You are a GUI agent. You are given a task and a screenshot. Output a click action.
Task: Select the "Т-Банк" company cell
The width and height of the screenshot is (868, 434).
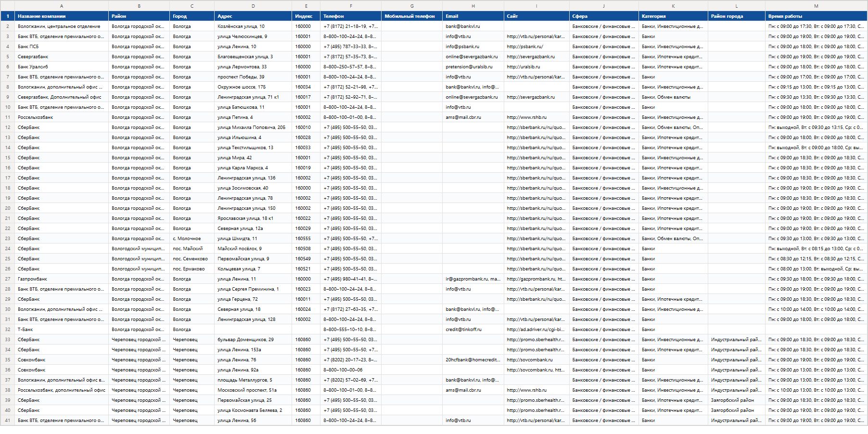coord(62,330)
